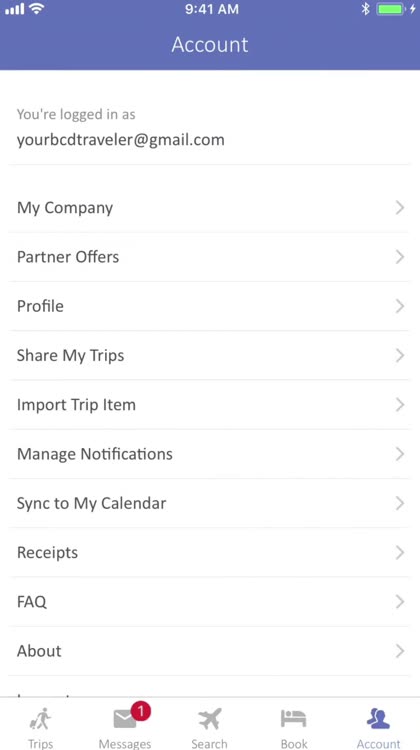Open Manage Notifications settings
The width and height of the screenshot is (420, 750).
coord(209,454)
